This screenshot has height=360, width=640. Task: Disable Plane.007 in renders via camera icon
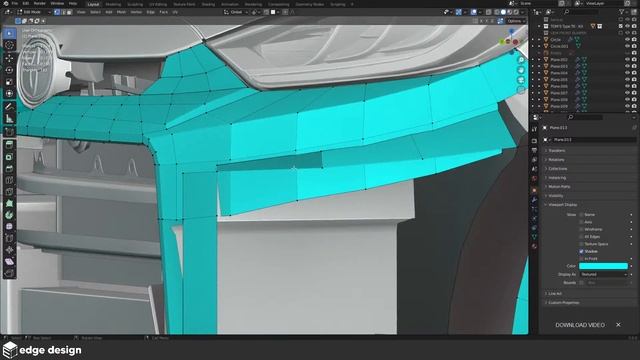(634, 93)
